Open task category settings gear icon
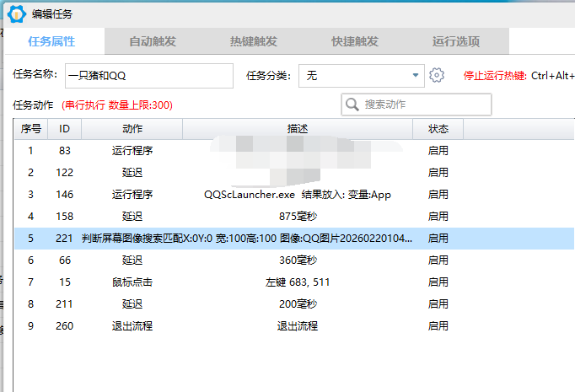Screen dimensions: 575x392 coord(436,75)
